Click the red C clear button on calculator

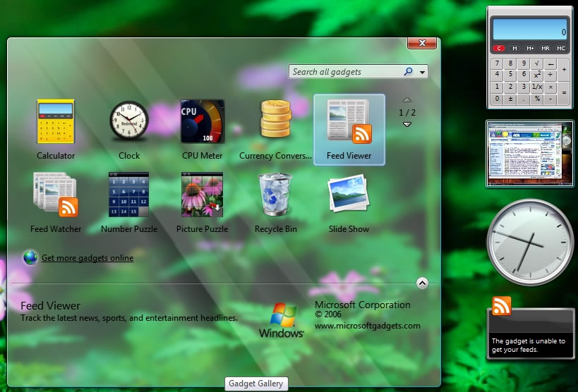pos(499,48)
